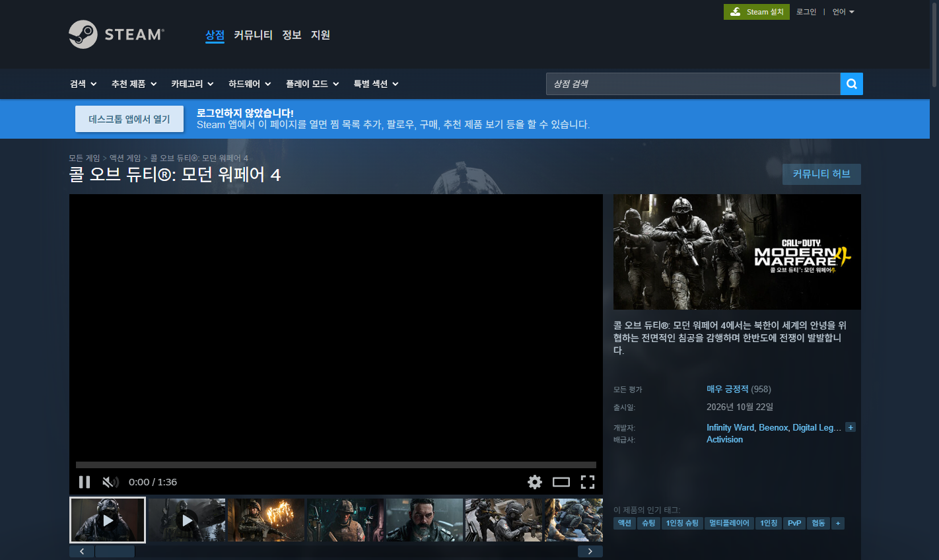
Task: Click the media strip scrollbar handle
Action: (x=115, y=551)
